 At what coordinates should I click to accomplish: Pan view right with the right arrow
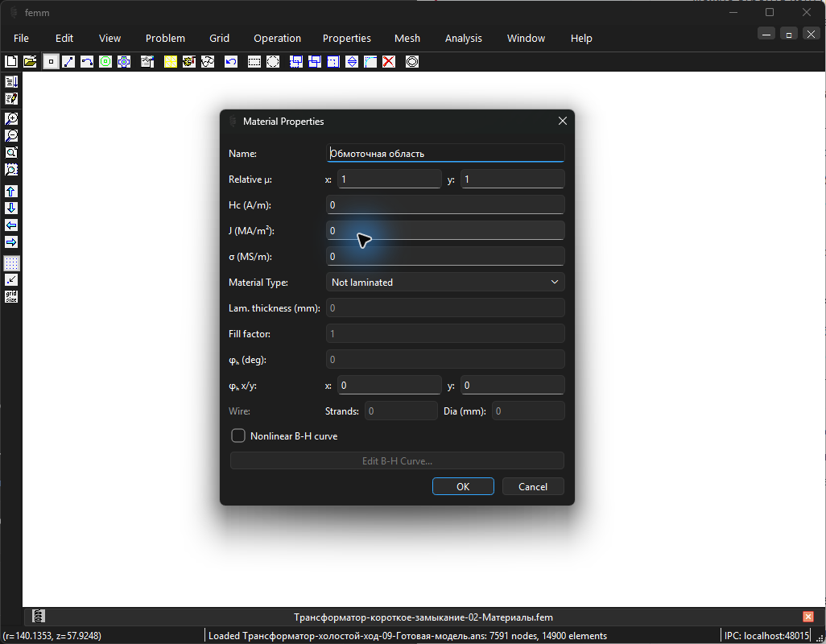pos(11,242)
